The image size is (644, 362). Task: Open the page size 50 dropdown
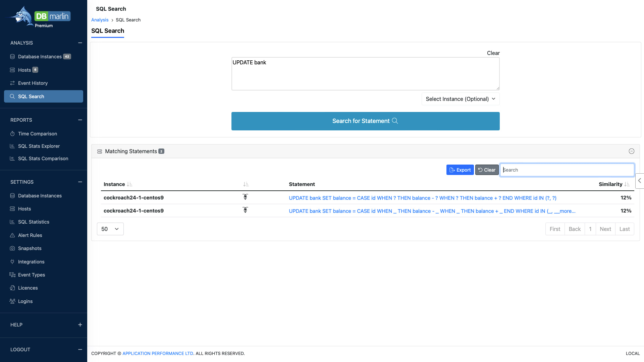pos(110,229)
